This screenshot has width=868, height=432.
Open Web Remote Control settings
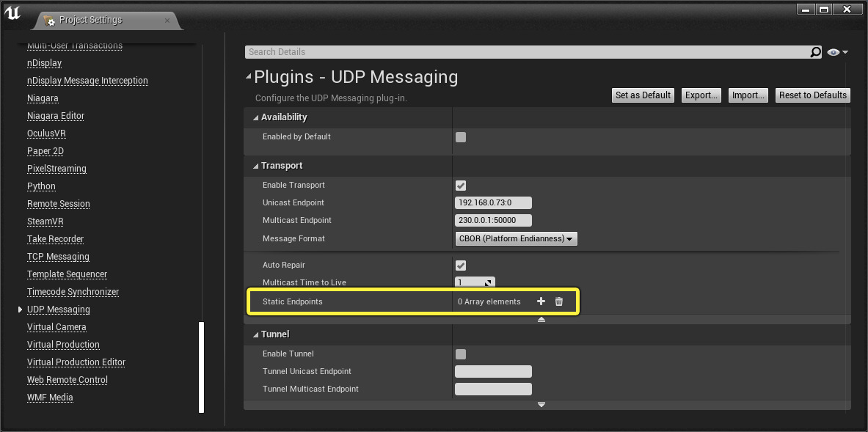(x=68, y=380)
